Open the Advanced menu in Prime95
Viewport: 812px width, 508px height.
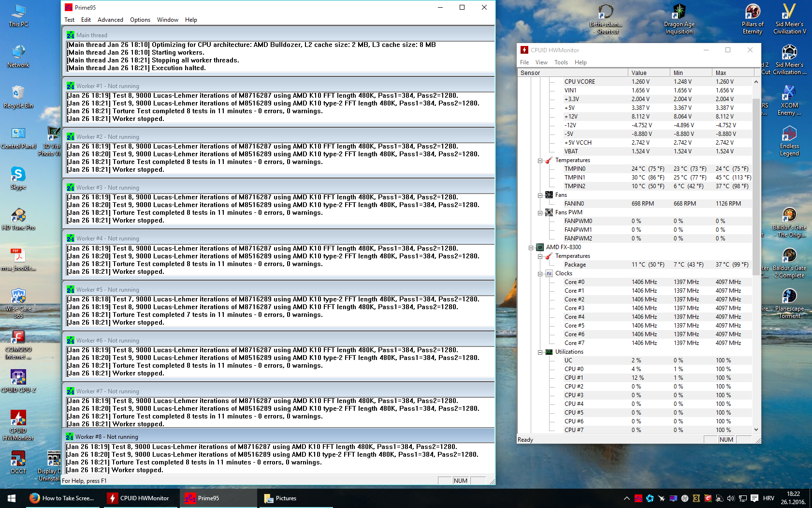coord(110,20)
